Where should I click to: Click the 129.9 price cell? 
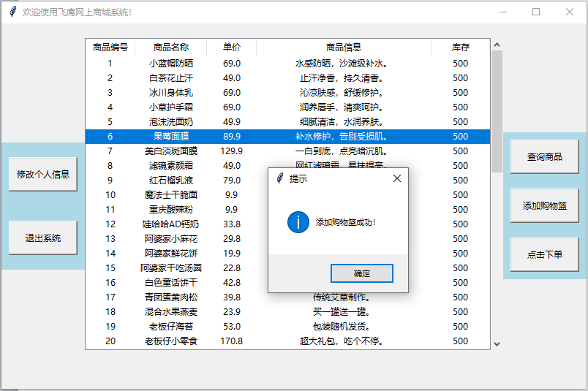point(231,151)
